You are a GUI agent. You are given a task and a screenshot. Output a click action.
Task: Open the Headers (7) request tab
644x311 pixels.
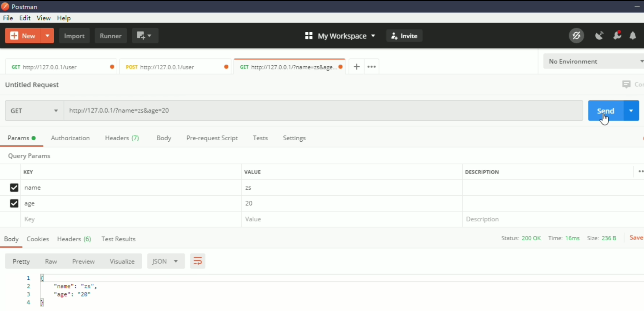pos(122,138)
